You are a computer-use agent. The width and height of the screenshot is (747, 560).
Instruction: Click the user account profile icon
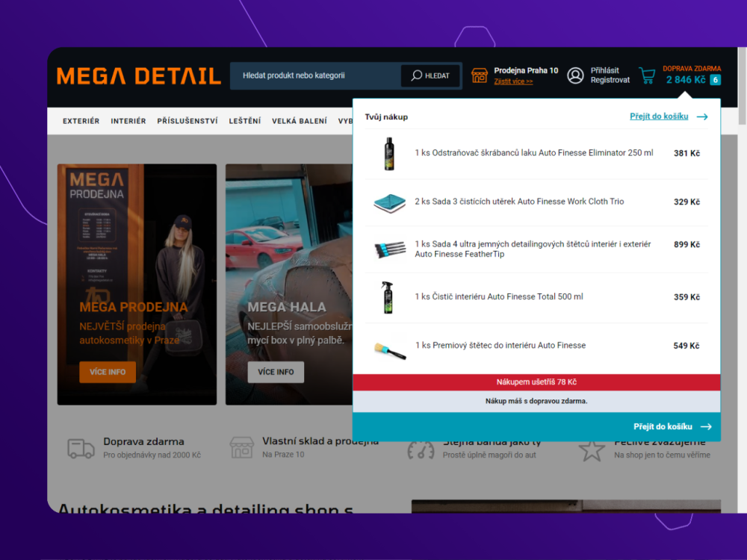575,75
